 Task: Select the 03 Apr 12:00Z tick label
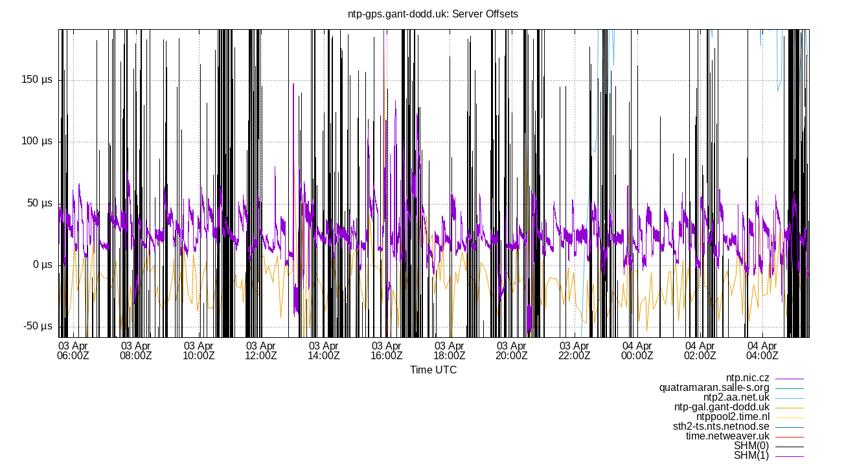click(261, 350)
